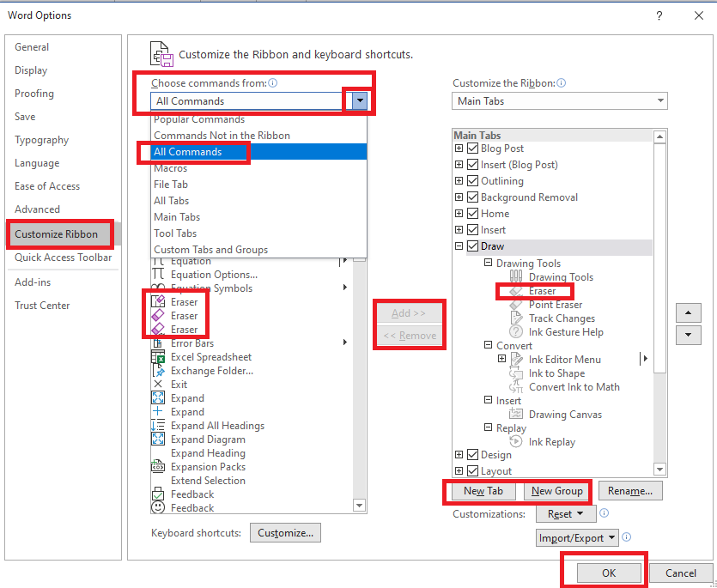Click the Feedback smiley face icon
This screenshot has height=588, width=717.
click(158, 507)
